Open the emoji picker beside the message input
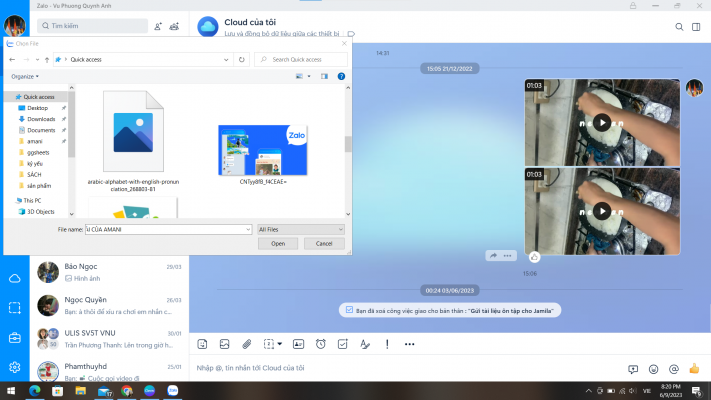711x400 pixels. (653, 369)
